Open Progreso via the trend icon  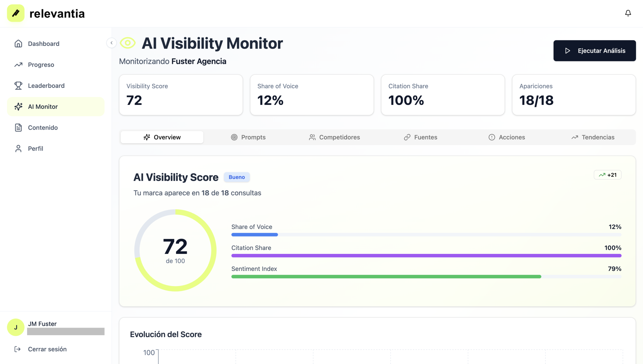[18, 65]
